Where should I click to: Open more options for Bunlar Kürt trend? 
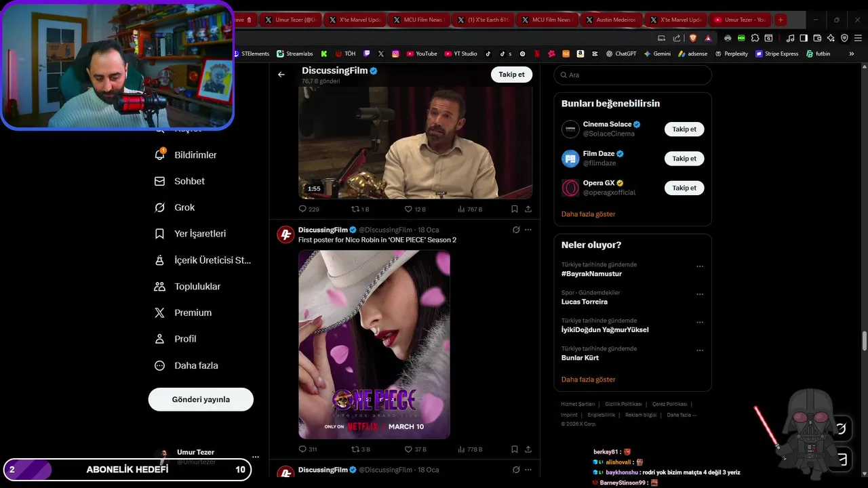click(700, 350)
